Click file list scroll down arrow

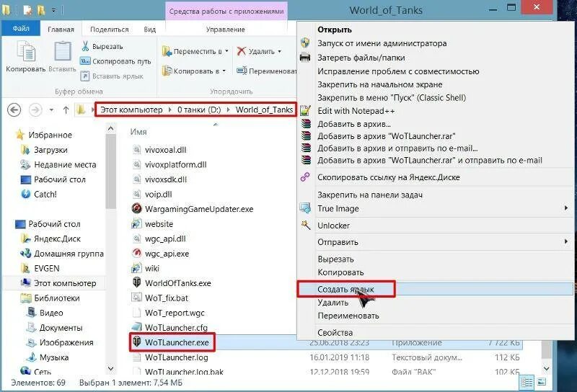click(547, 367)
